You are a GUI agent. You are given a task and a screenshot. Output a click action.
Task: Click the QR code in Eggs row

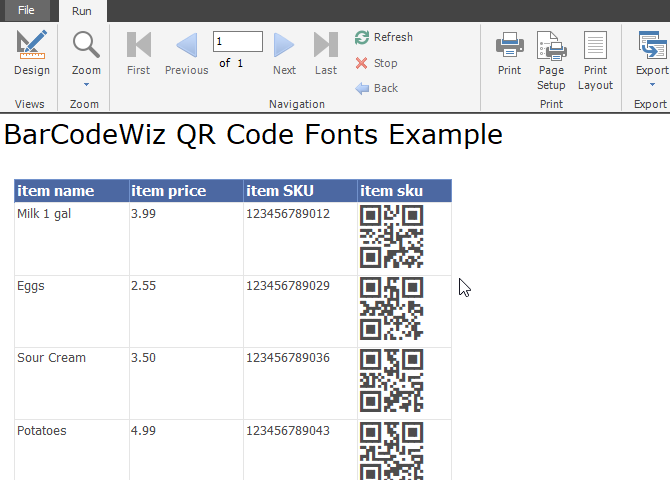391,309
